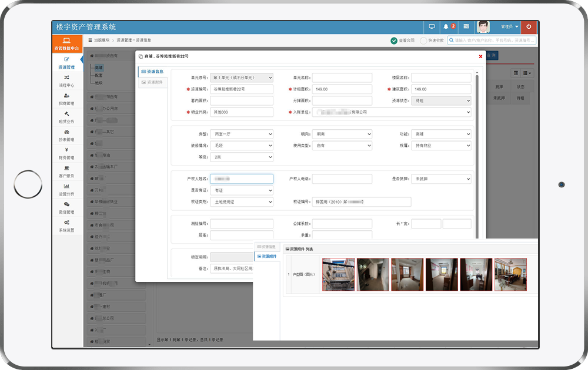
Task: Click the 产权人电话 input field
Action: [x=342, y=179]
